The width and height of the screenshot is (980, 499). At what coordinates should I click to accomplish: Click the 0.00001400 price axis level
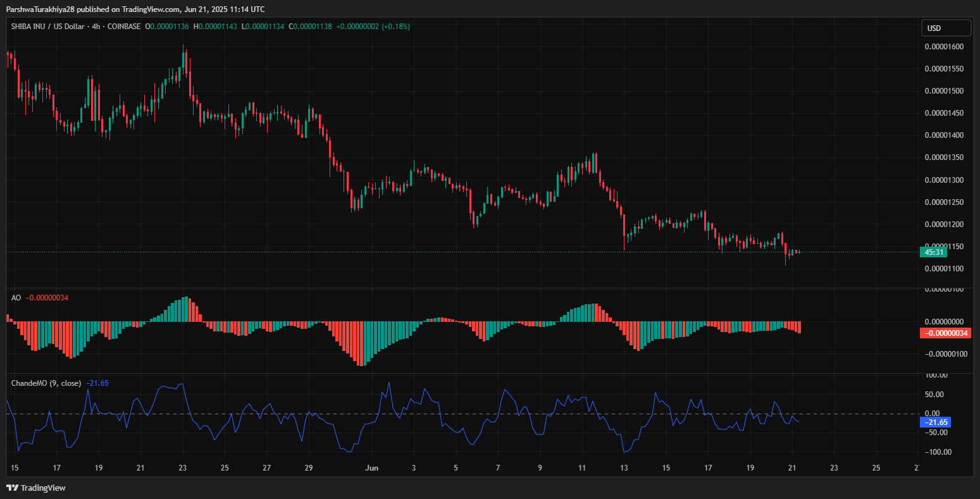[x=943, y=135]
